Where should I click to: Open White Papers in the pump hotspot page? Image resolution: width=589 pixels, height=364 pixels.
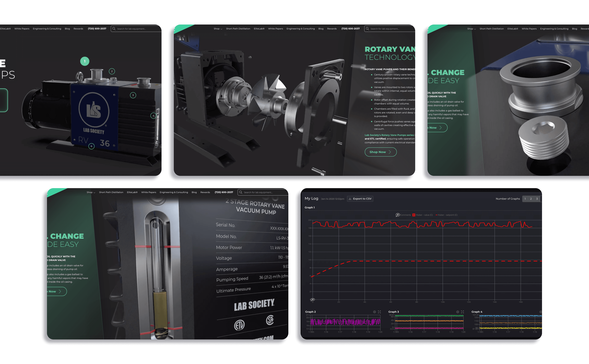[22, 29]
